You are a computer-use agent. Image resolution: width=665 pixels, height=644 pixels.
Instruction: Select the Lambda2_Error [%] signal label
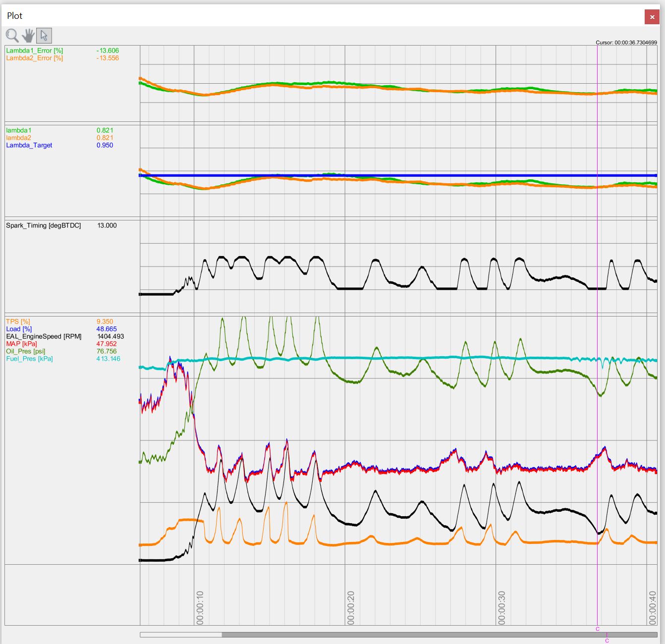click(x=34, y=58)
